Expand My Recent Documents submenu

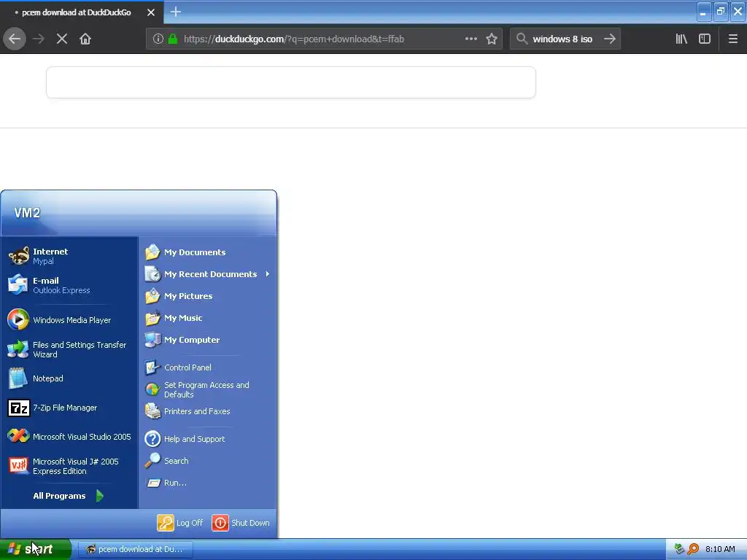208,274
